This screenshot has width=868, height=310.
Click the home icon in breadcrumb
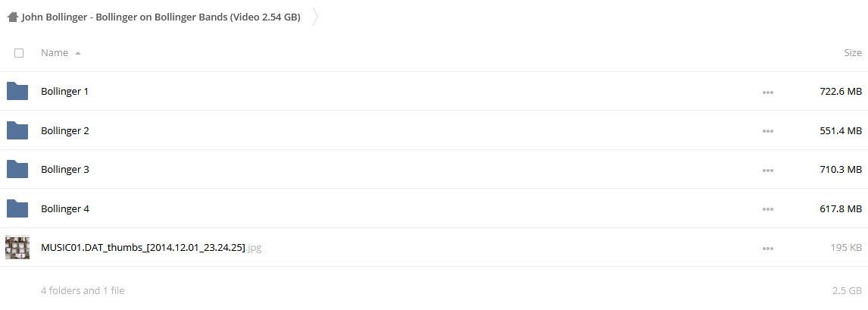click(13, 17)
